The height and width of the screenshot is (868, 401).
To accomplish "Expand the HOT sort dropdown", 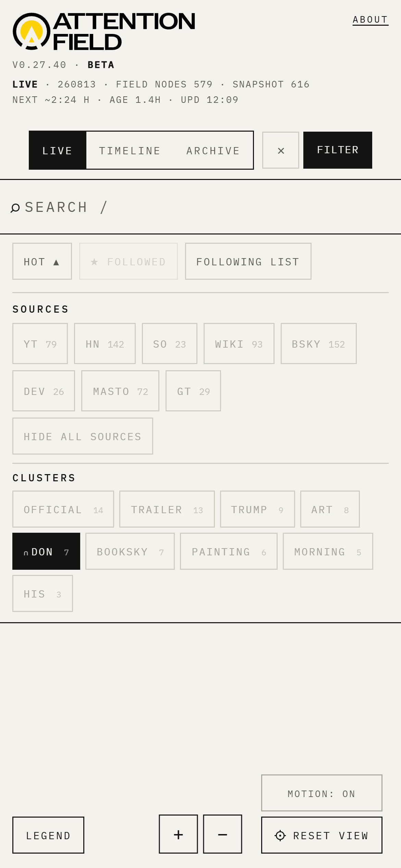I will (42, 261).
